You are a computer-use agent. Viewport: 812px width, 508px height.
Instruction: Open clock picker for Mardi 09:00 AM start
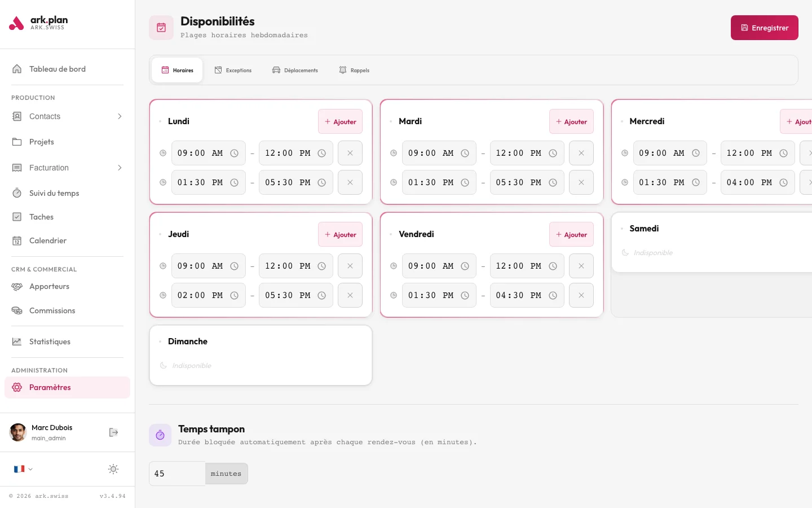click(x=465, y=154)
